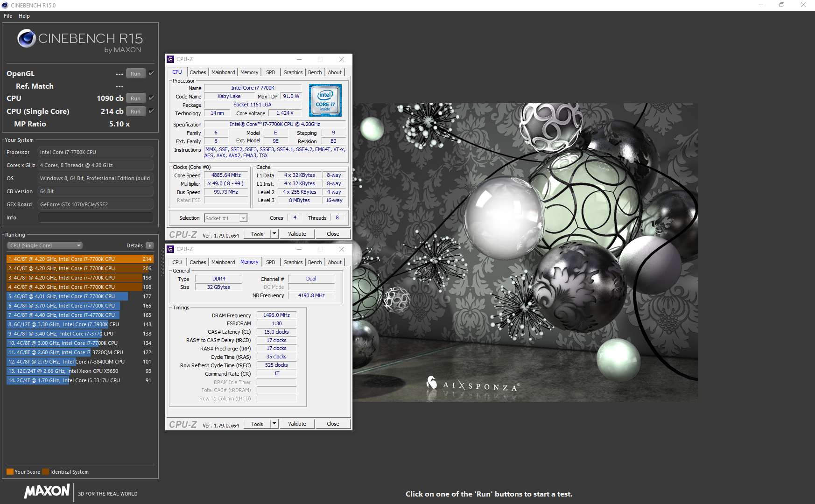The width and height of the screenshot is (815, 504).
Task: Open SPD tab in CPU-Z memory window
Action: click(x=271, y=262)
